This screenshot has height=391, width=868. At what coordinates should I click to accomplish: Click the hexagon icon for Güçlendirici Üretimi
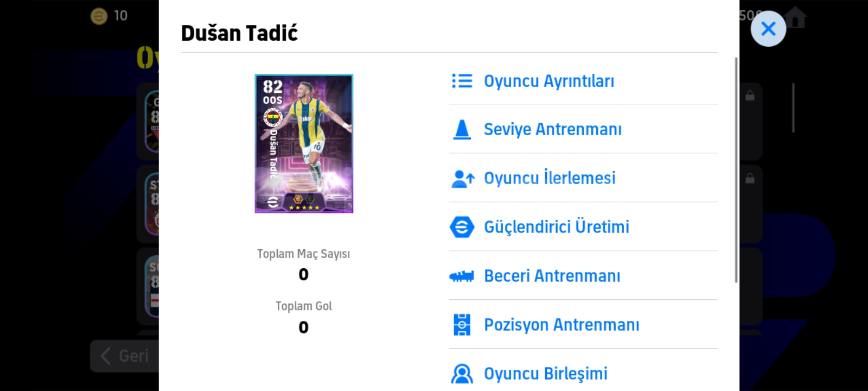[x=462, y=227]
